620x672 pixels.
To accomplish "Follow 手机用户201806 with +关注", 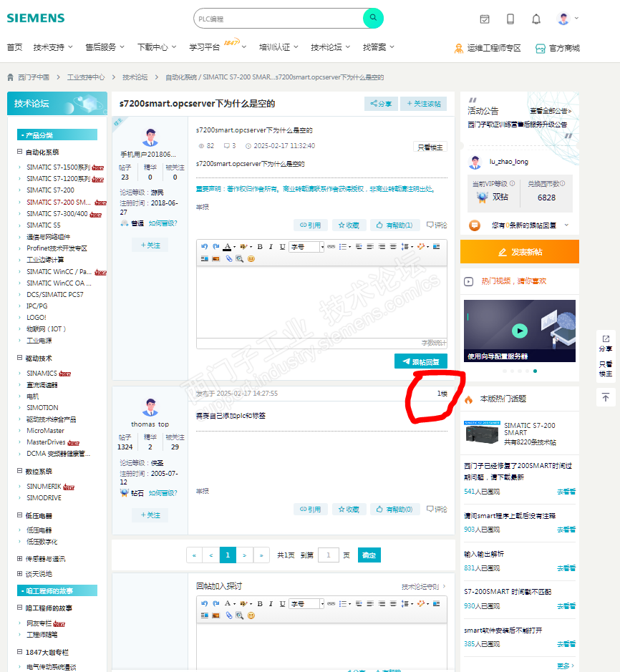I will tap(150, 245).
